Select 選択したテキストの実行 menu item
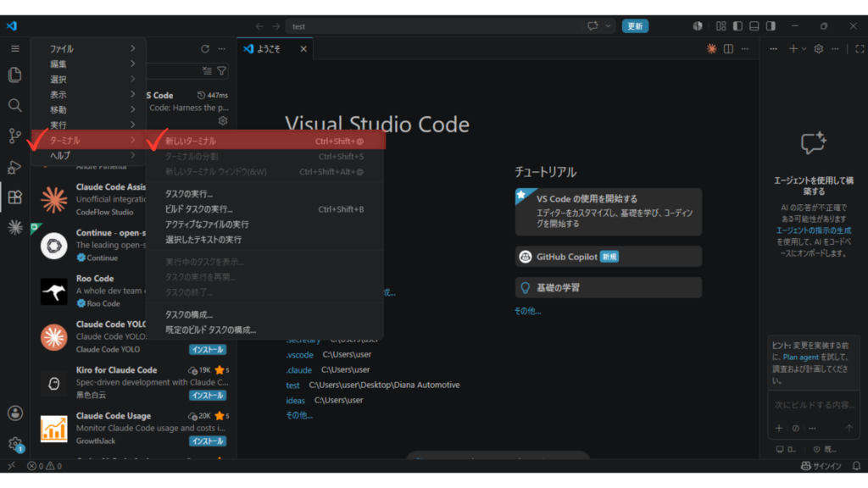This screenshot has height=488, width=868. pyautogui.click(x=265, y=240)
